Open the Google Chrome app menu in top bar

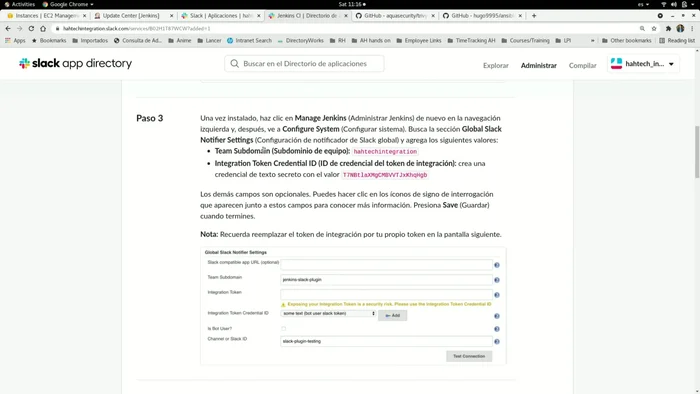[x=68, y=4]
